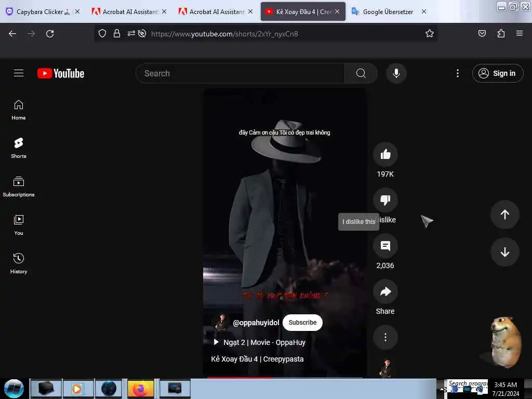The image size is (532, 399).
Task: Open Firefox from the taskbar
Action: point(140,389)
